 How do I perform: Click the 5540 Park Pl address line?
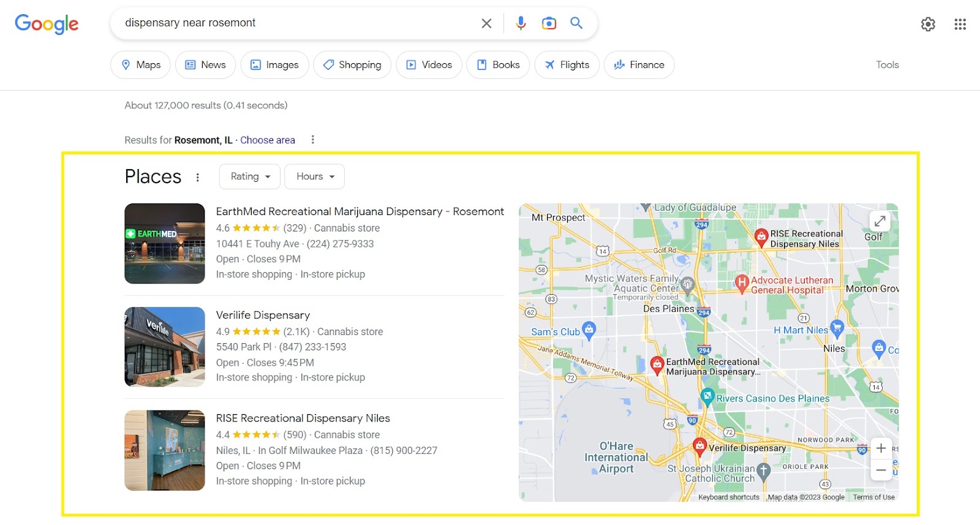pyautogui.click(x=244, y=347)
